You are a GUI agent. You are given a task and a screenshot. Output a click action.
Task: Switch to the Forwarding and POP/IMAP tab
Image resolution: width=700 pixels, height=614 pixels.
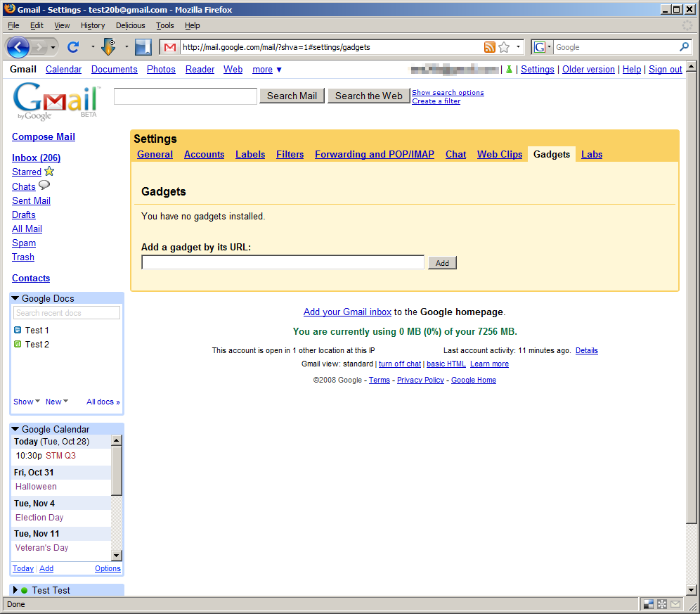point(375,154)
